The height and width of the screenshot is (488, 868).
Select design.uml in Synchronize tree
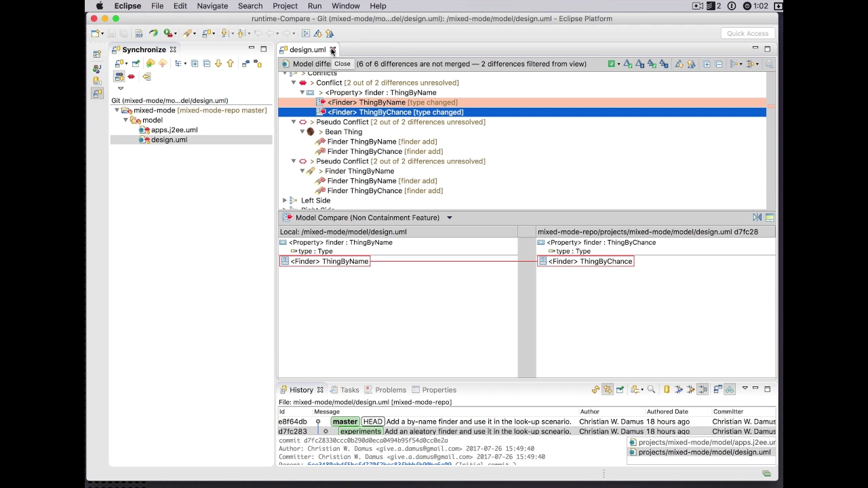(x=169, y=140)
